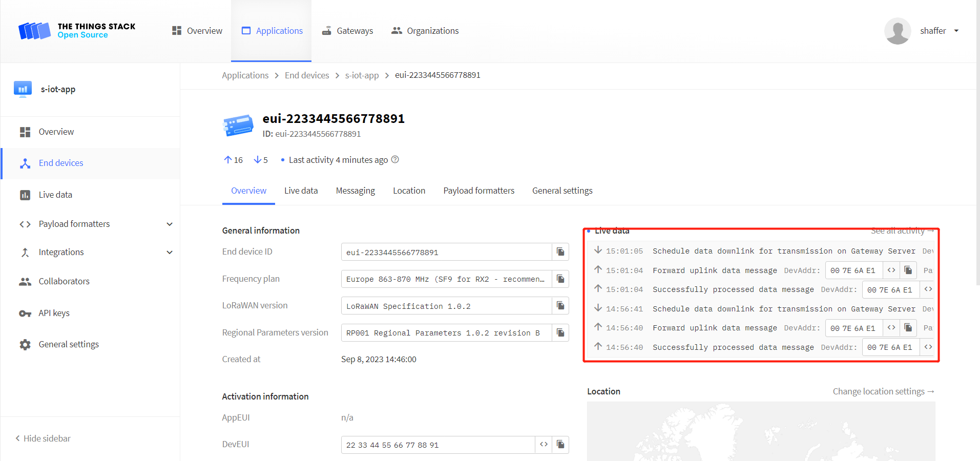This screenshot has width=980, height=461.
Task: Copy the DevEUI value
Action: tap(560, 445)
